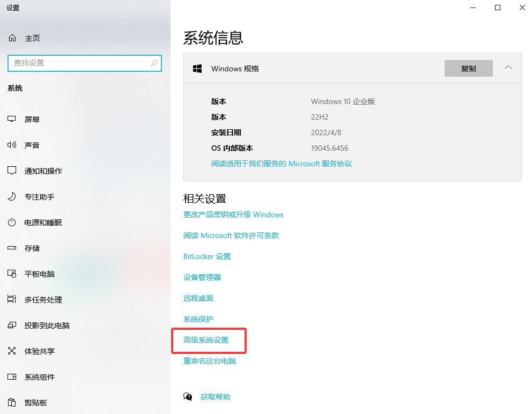Image resolution: width=532 pixels, height=414 pixels.
Task: Click the 复制 (Copy) button
Action: point(468,68)
